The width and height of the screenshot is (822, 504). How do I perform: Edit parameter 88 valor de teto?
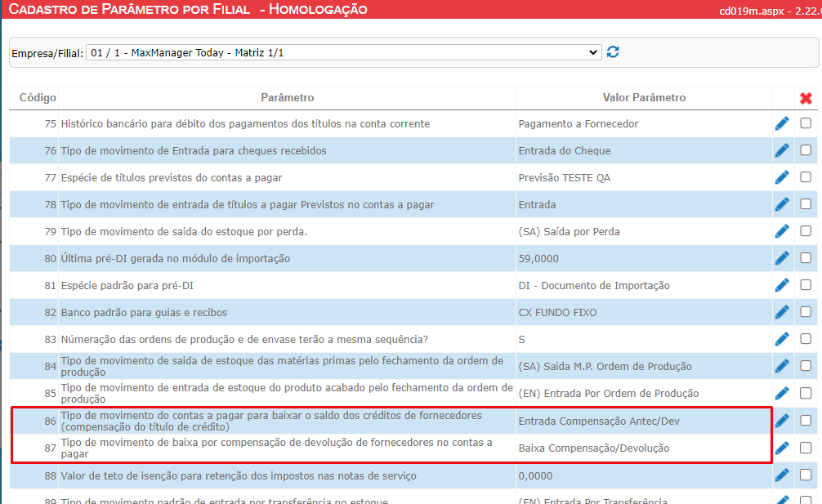[x=782, y=475]
